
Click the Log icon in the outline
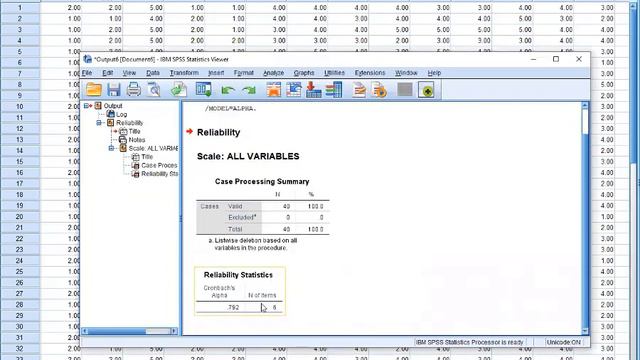coord(111,114)
